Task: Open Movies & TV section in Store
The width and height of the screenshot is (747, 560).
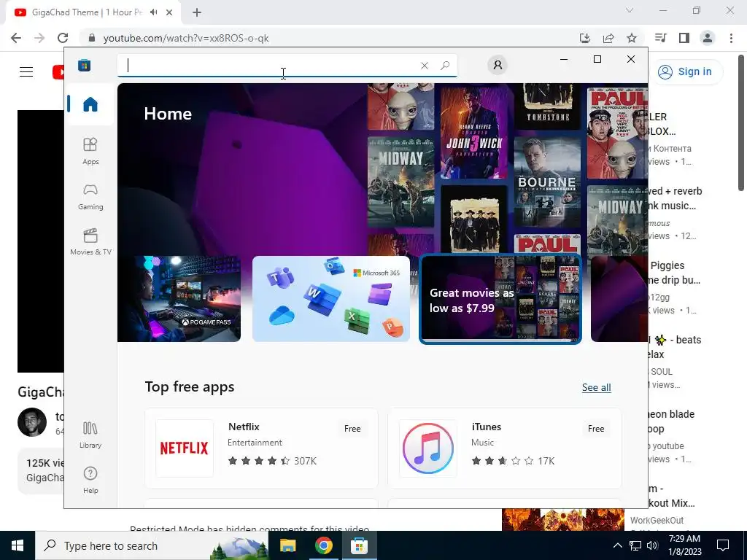Action: click(x=90, y=242)
